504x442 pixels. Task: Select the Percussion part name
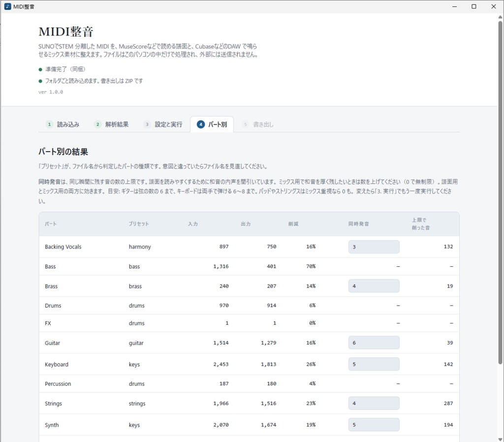[58, 384]
